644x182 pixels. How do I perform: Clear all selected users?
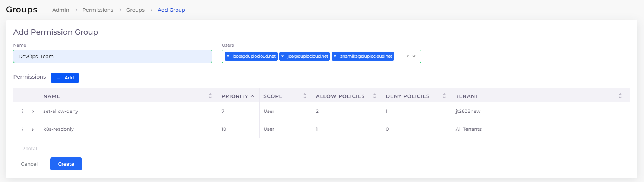pyautogui.click(x=408, y=56)
